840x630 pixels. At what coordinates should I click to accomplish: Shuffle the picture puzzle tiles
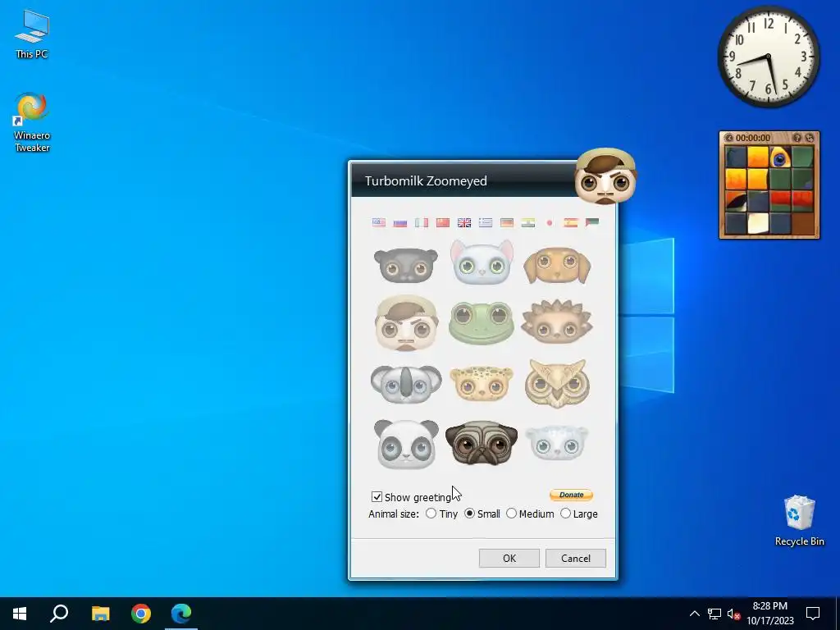(810, 138)
